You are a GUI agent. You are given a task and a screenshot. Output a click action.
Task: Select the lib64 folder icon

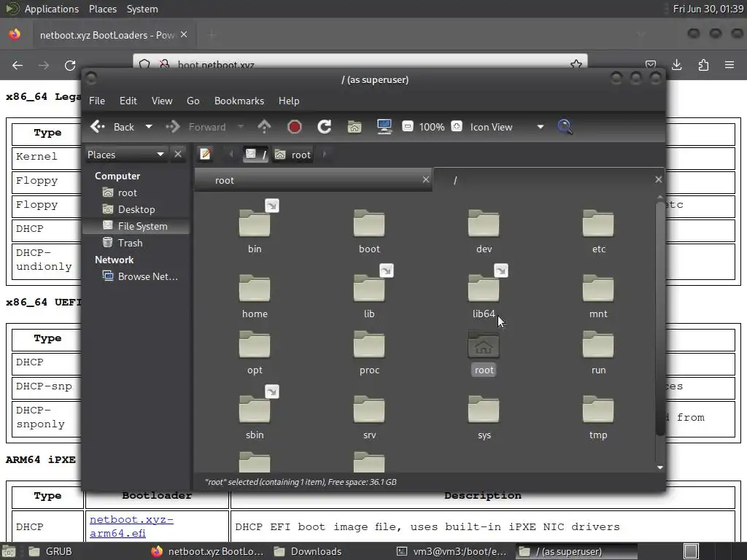point(484,289)
